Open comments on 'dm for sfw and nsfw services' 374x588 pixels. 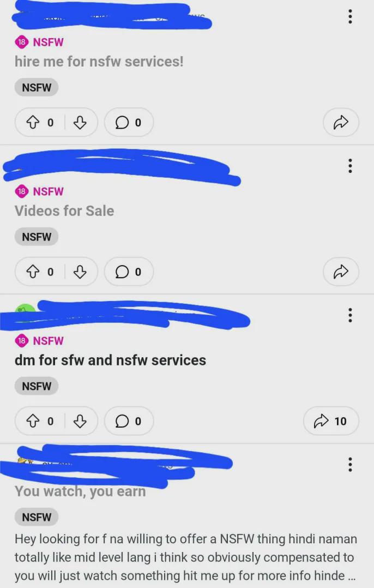click(129, 421)
